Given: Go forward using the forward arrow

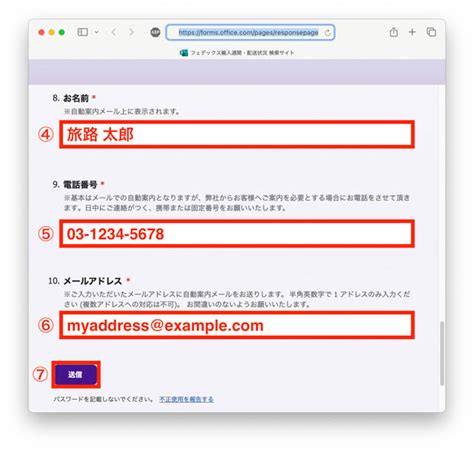Looking at the screenshot, I should tap(131, 32).
